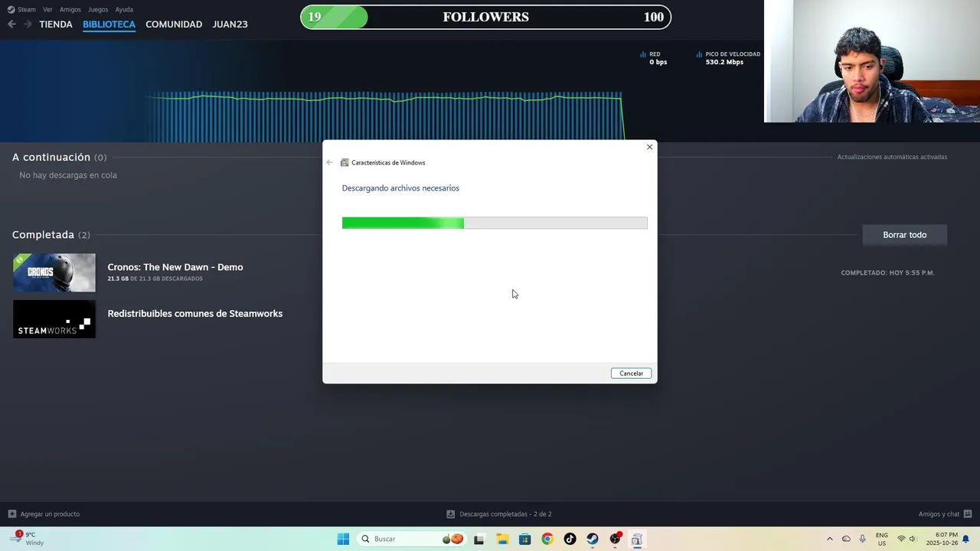Screen dimensions: 980x551
Task: Open the Juegos menu
Action: click(98, 9)
